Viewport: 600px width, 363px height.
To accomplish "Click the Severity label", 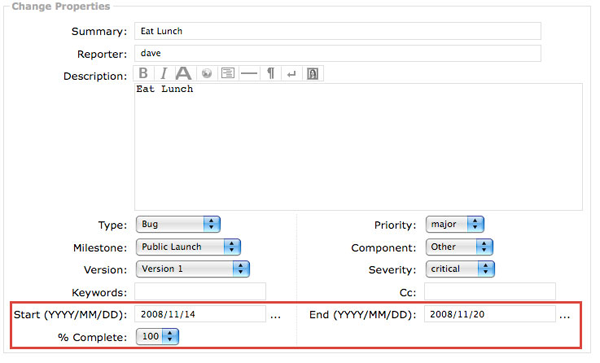I will pos(392,270).
